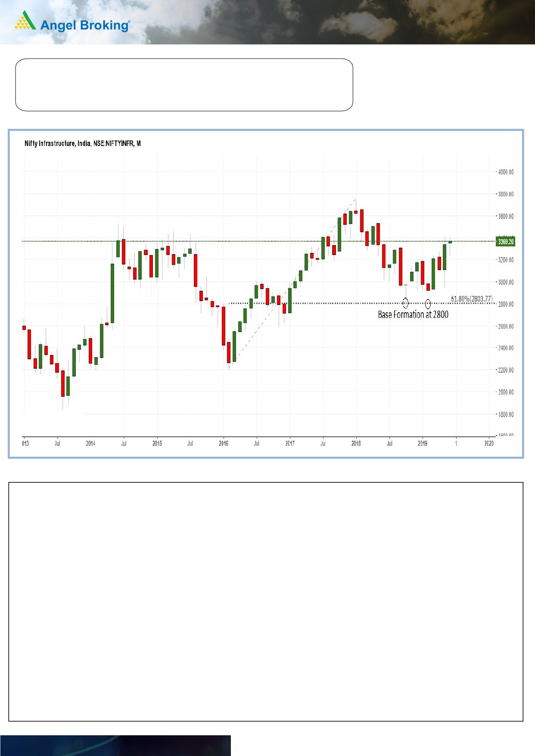
Task: Click the Angel Broking triangle logo icon
Action: [x=25, y=21]
